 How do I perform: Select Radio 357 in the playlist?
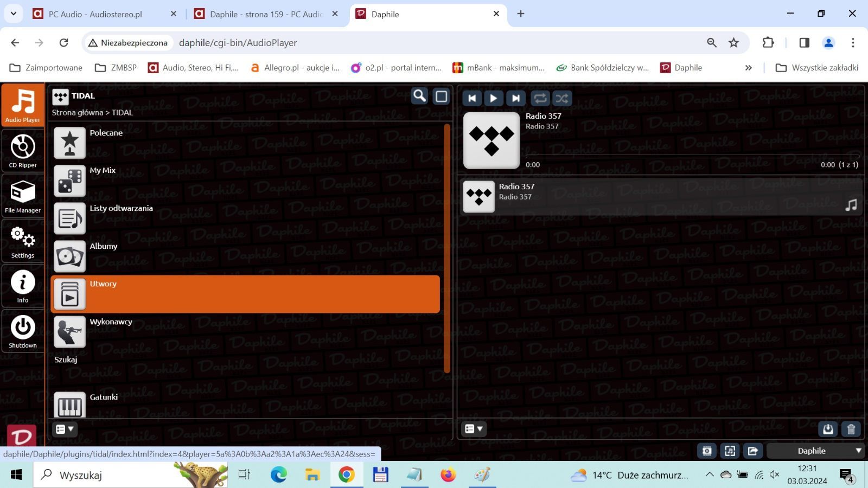point(661,197)
